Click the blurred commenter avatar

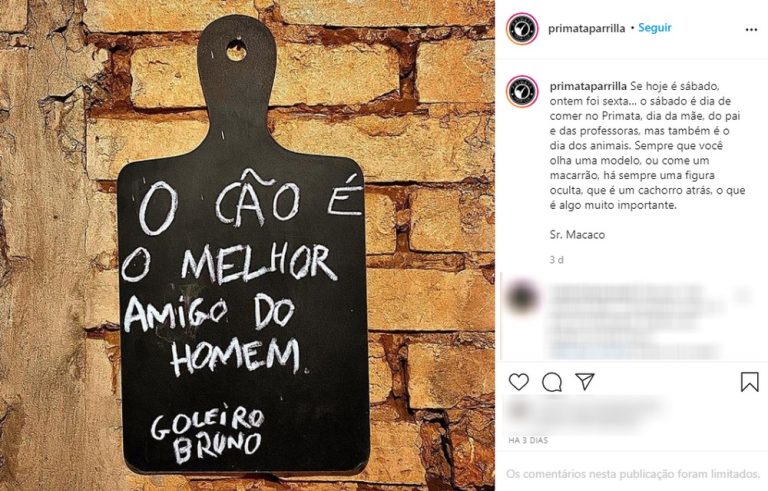522,296
